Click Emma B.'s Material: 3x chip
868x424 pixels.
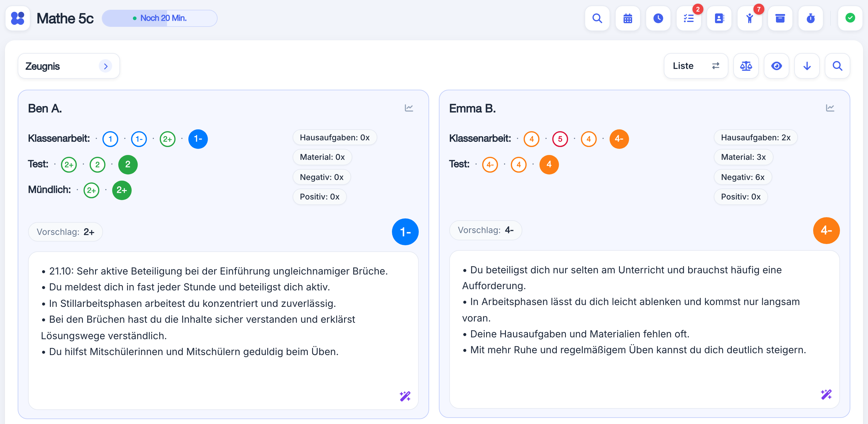pyautogui.click(x=743, y=157)
